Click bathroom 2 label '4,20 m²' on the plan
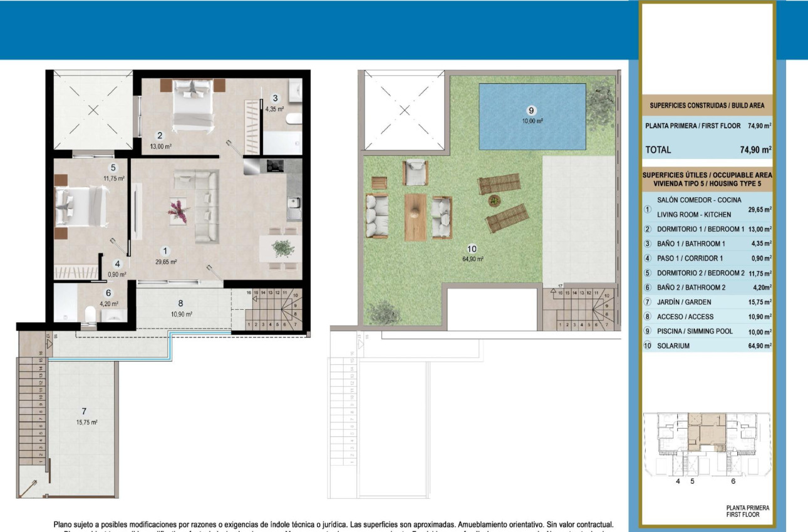The height and width of the screenshot is (532, 808). pos(109,304)
